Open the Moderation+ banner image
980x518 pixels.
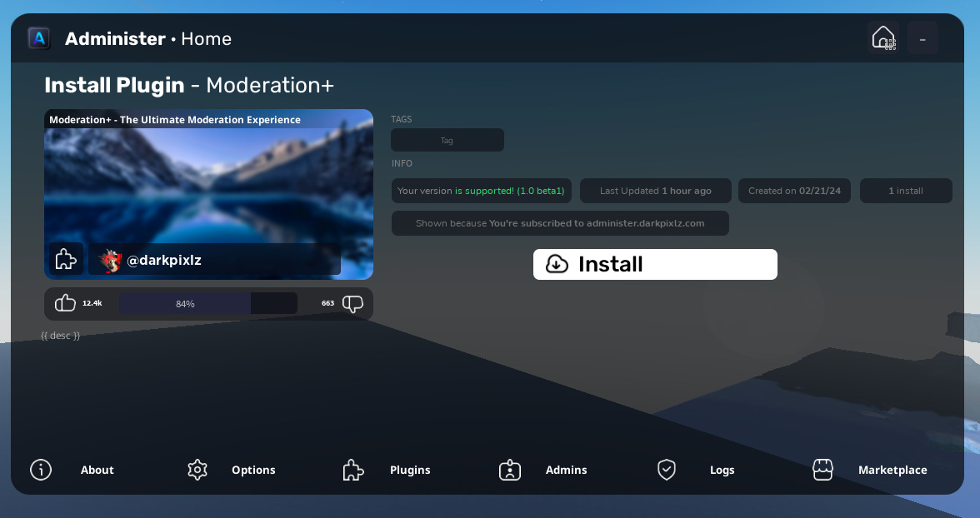tap(208, 183)
